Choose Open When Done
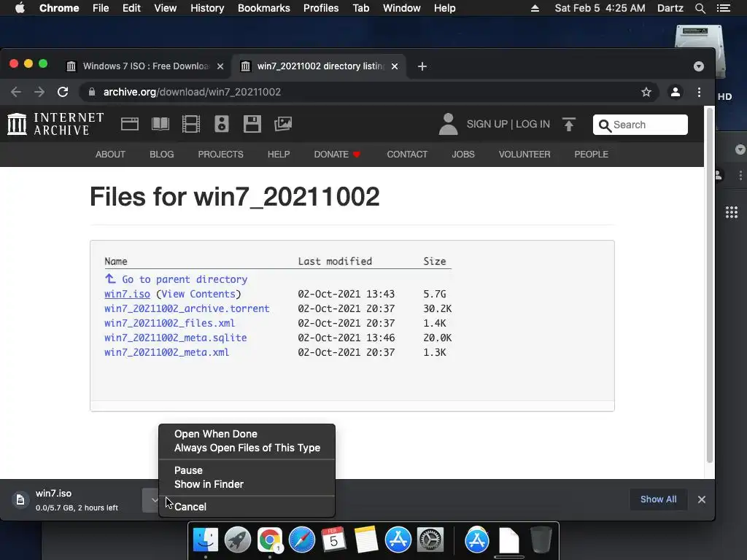 pyautogui.click(x=216, y=434)
